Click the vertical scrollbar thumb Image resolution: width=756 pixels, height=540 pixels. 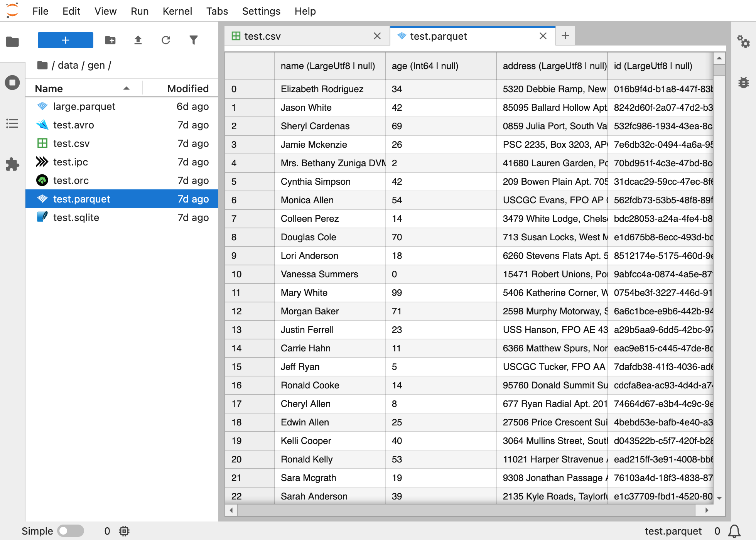tap(719, 69)
